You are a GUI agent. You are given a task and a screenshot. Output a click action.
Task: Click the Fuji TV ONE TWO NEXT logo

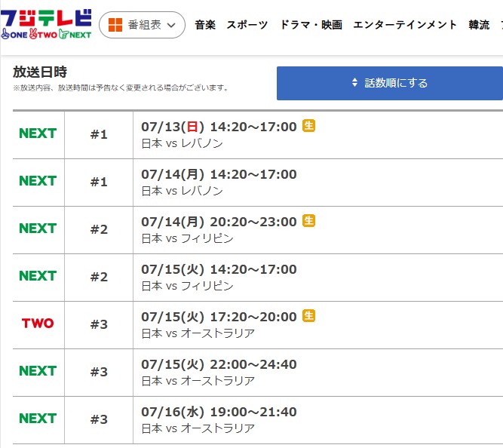(46, 24)
